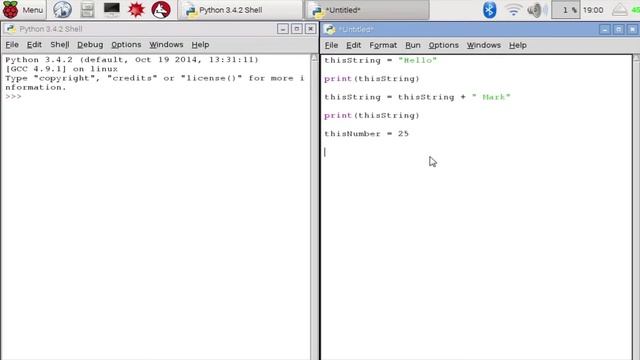The image size is (640, 360).
Task: Open the Wolfram wolf icon
Action: click(161, 10)
